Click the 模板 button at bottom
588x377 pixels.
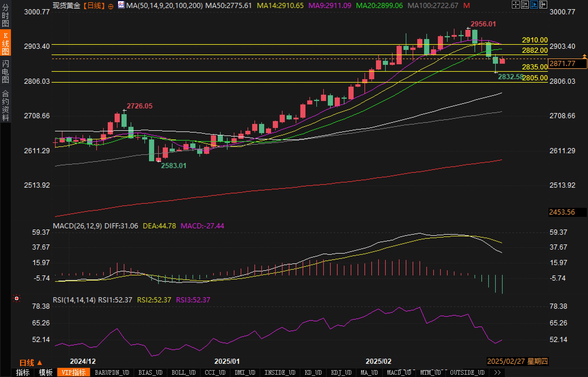(46, 372)
